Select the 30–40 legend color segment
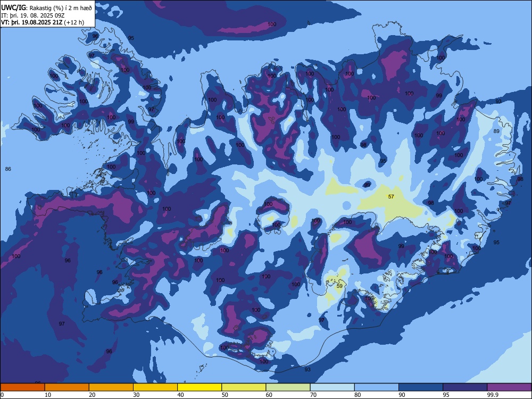 (x=155, y=387)
